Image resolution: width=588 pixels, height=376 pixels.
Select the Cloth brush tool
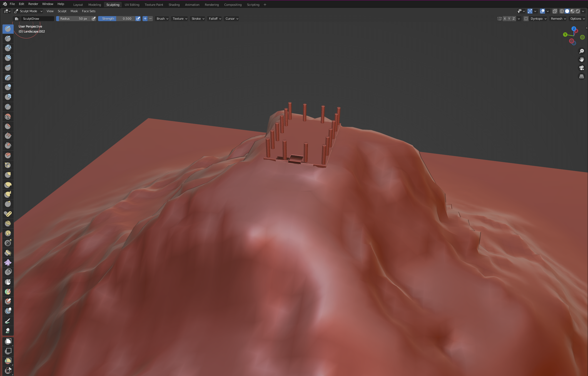coord(8,263)
